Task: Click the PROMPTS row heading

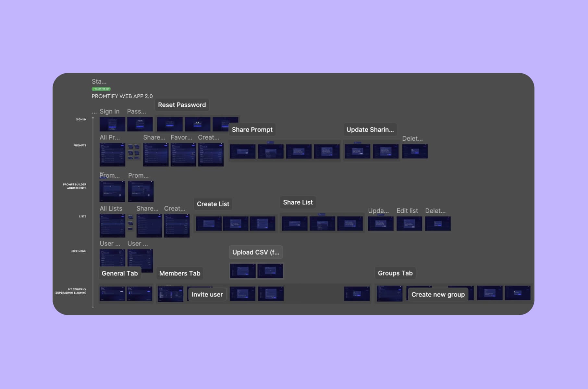Action: point(80,145)
